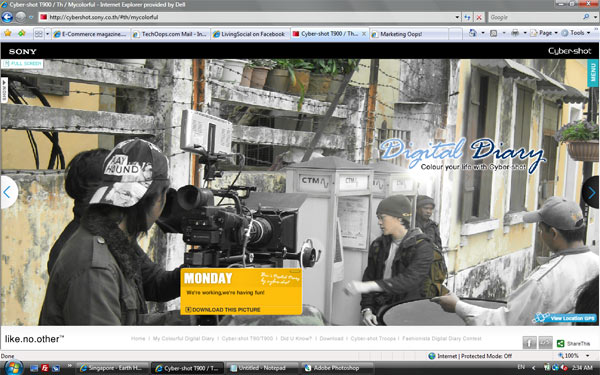The height and width of the screenshot is (375, 600).
Task: Switch to TechOops.com Mail tab
Action: tap(170, 34)
